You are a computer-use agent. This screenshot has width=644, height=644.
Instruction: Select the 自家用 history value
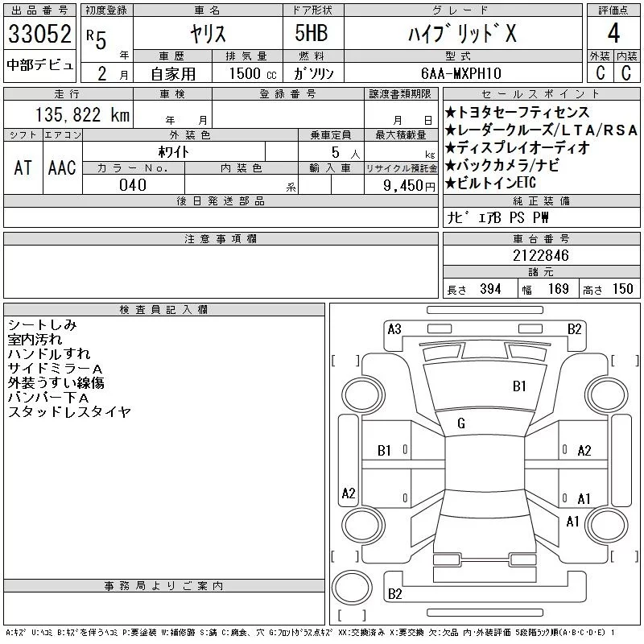tap(173, 74)
